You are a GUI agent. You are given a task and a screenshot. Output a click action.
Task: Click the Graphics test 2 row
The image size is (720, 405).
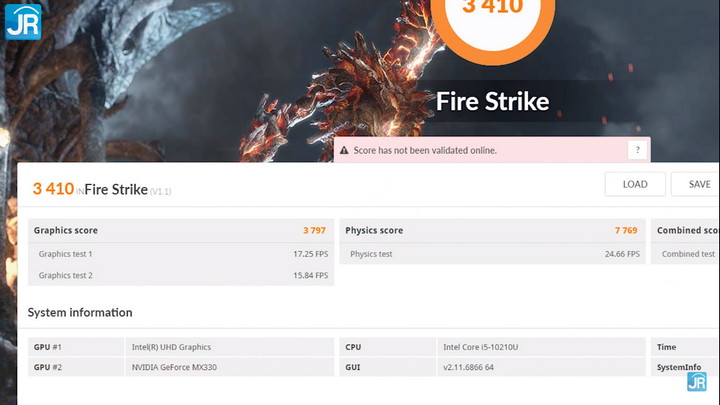(181, 275)
